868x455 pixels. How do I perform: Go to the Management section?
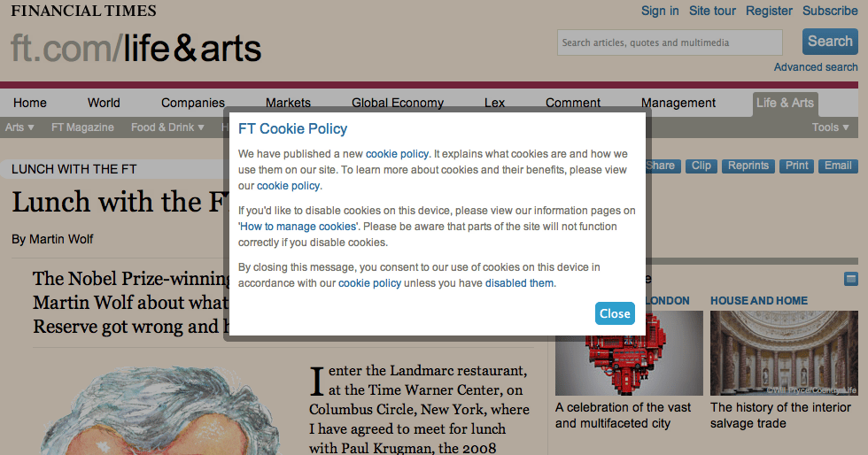pyautogui.click(x=678, y=103)
